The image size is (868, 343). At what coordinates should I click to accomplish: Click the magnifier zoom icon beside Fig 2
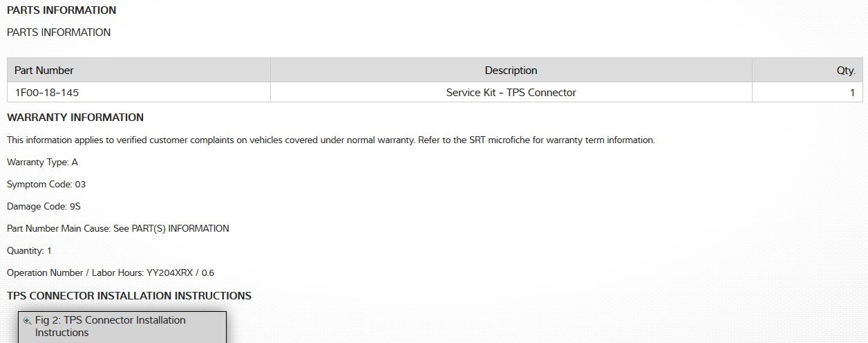pyautogui.click(x=28, y=321)
